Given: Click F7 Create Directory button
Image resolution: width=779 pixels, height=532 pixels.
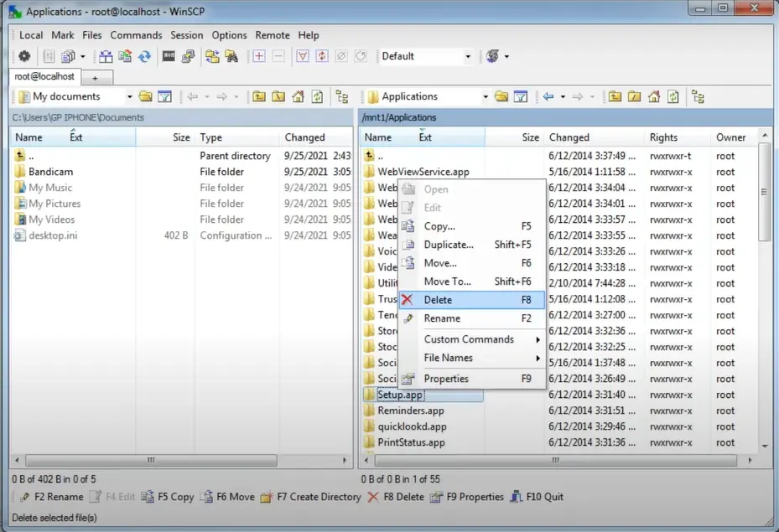Looking at the screenshot, I should tap(310, 497).
